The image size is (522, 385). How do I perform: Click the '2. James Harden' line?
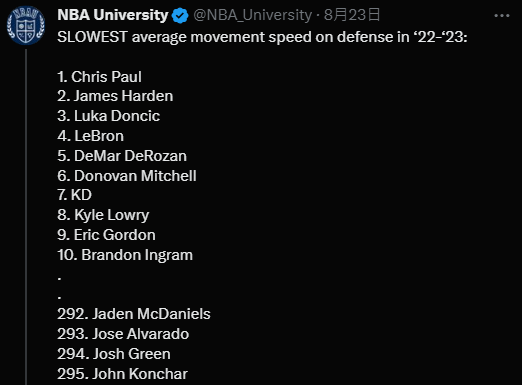(x=115, y=96)
